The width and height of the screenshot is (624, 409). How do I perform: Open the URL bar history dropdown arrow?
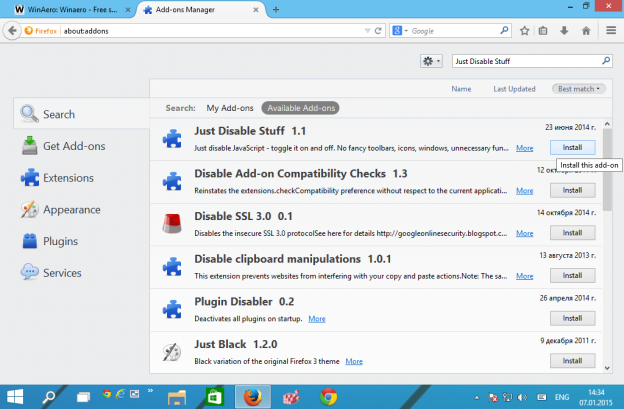368,31
